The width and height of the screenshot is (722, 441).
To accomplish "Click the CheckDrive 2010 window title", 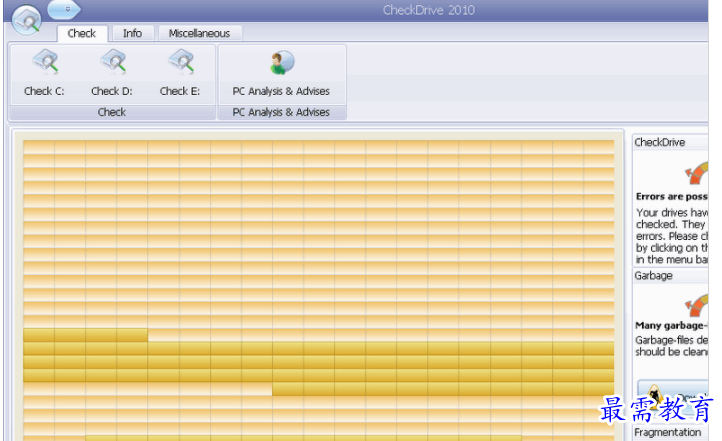I will point(429,10).
